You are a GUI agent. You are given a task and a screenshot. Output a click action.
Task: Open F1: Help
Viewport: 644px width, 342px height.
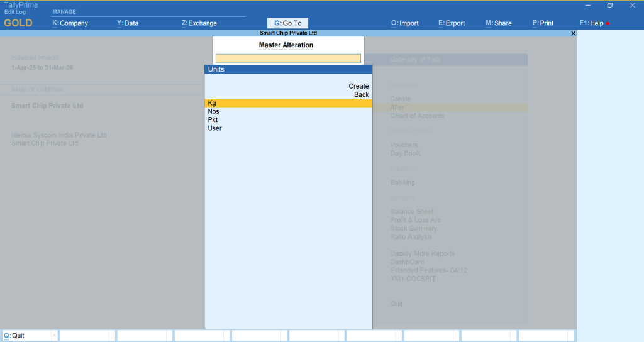(x=591, y=23)
